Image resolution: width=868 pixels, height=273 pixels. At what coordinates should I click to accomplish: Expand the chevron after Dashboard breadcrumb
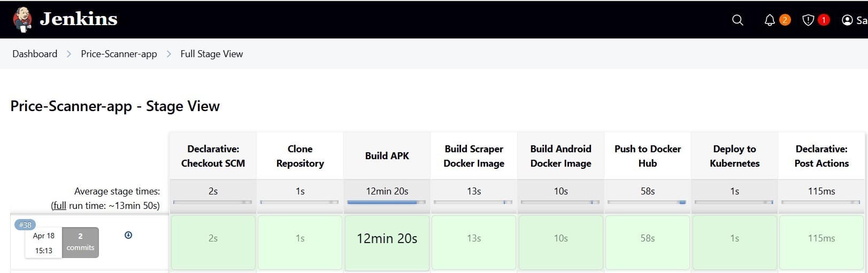[69, 54]
